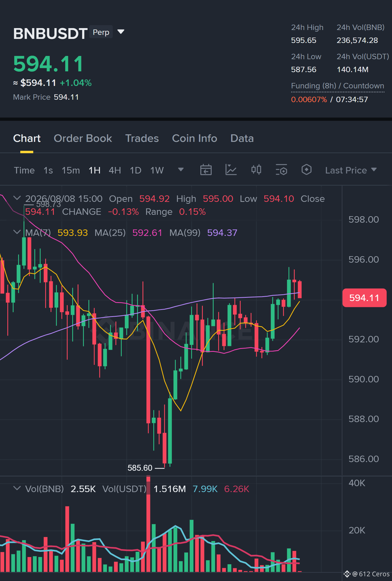Viewport: 392px width, 581px height.
Task: Click the 6.26K volume MA value
Action: (237, 489)
